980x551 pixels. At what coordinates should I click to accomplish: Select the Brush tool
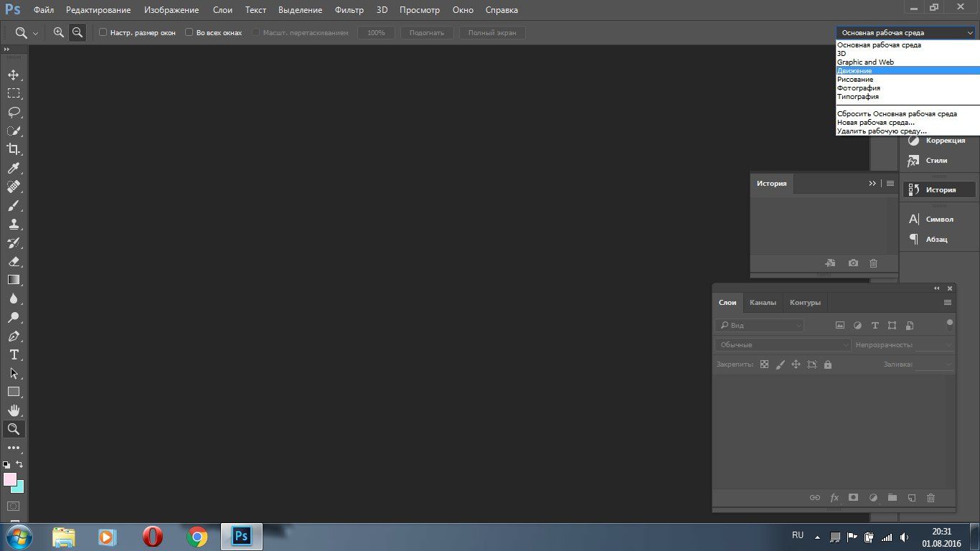click(x=14, y=205)
